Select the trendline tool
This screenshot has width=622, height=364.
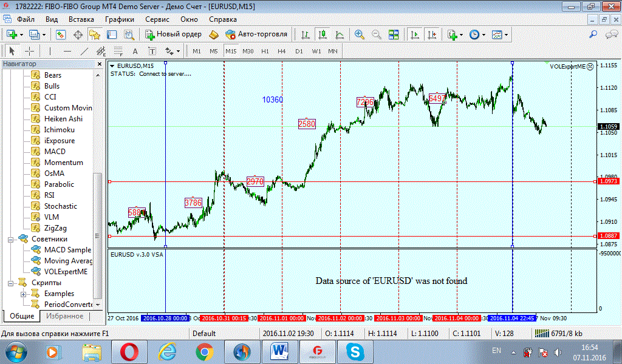[x=84, y=51]
